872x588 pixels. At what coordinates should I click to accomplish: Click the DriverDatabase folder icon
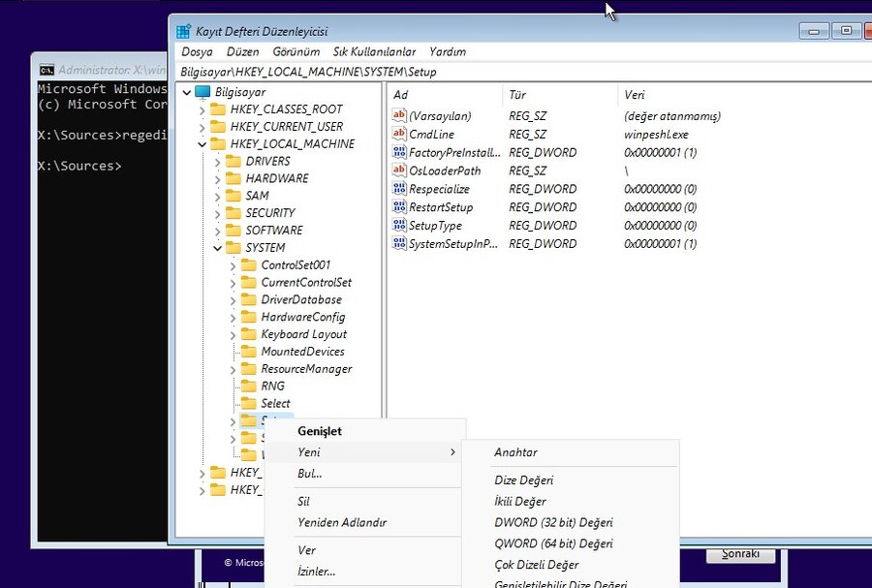(x=249, y=299)
